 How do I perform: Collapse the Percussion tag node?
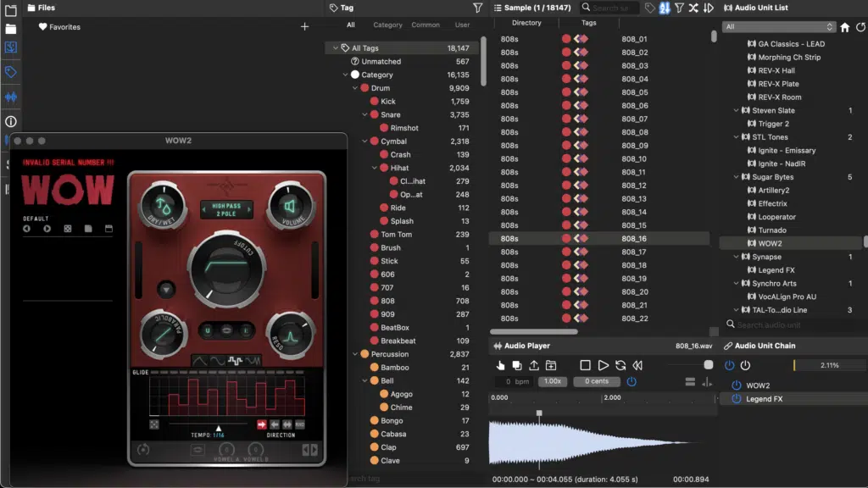355,354
